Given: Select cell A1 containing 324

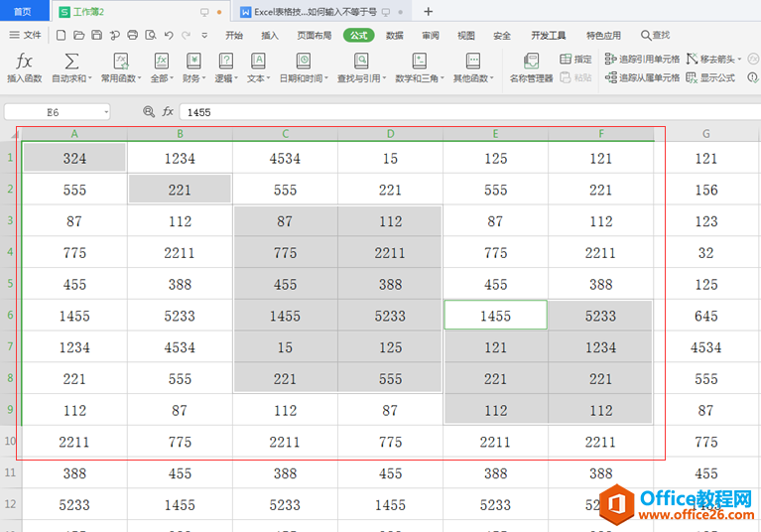Looking at the screenshot, I should click(74, 158).
